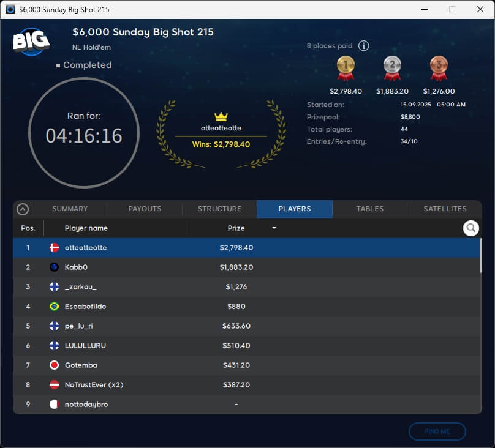Click the bronze third place medal
This screenshot has width=495, height=448.
[439, 68]
